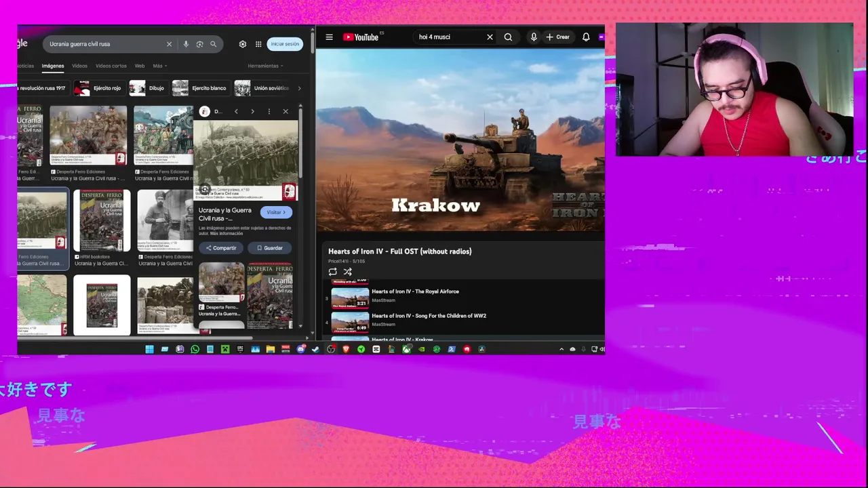Screen dimensions: 868x488
Task: Open Google quick settings gear
Action: (x=243, y=44)
